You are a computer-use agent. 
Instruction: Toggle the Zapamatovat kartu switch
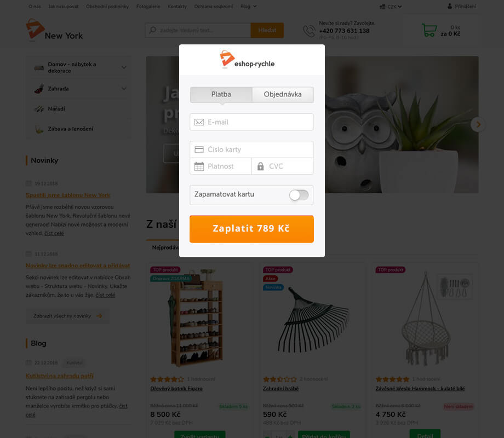[299, 195]
